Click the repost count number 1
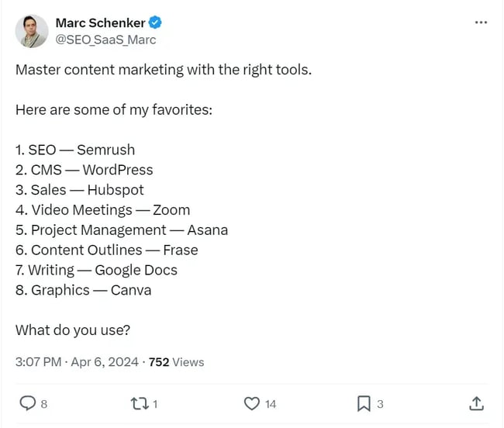The height and width of the screenshot is (428, 504). coord(156,404)
